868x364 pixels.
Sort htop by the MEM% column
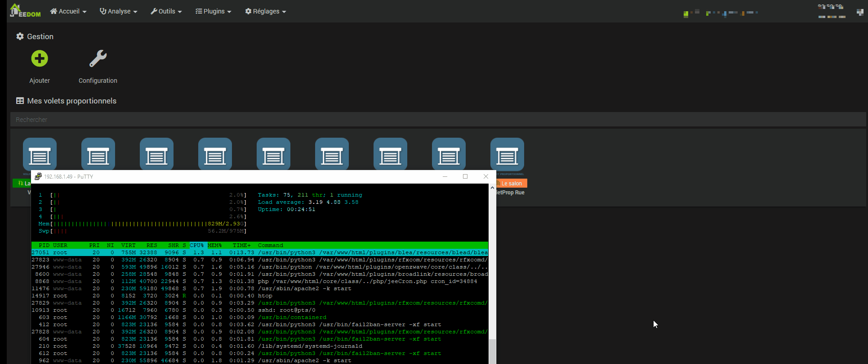(x=215, y=245)
